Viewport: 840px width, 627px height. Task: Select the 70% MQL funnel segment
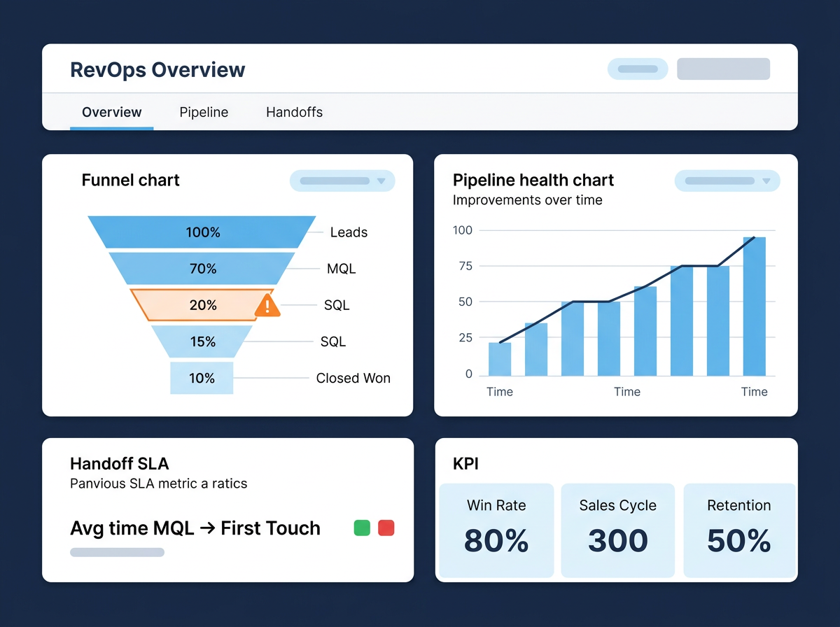click(x=202, y=269)
